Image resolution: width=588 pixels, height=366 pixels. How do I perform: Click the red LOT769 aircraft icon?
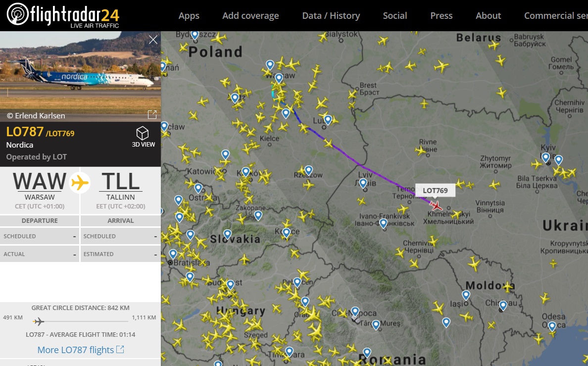pyautogui.click(x=436, y=206)
